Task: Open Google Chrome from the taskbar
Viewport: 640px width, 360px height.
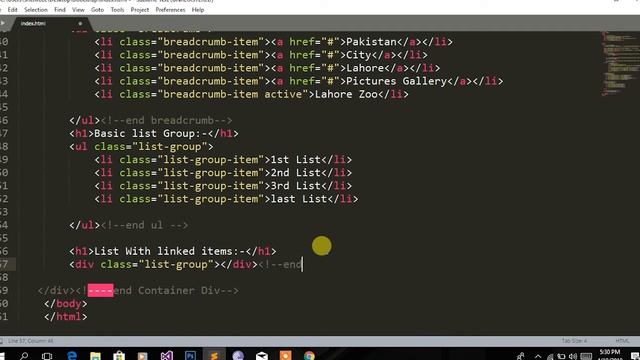Action: click(309, 356)
